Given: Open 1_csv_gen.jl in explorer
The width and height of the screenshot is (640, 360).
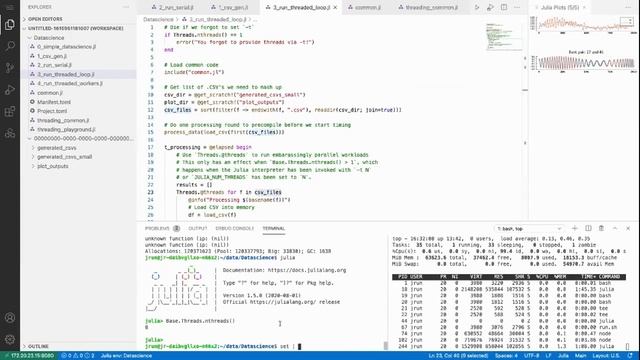Looking at the screenshot, I should (78, 56).
